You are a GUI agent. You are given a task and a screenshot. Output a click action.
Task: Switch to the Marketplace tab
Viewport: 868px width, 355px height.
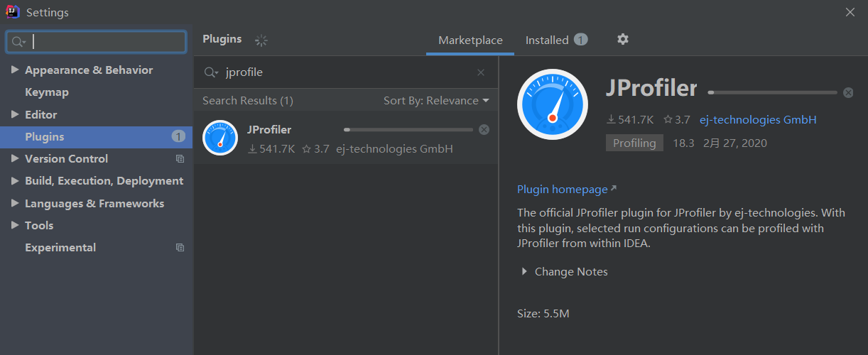(470, 40)
